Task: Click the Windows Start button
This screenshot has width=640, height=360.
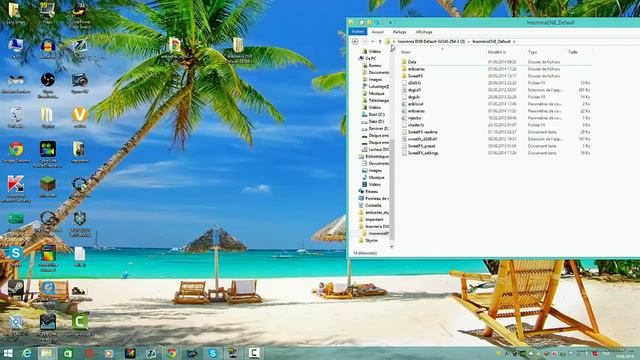Action: click(x=8, y=353)
